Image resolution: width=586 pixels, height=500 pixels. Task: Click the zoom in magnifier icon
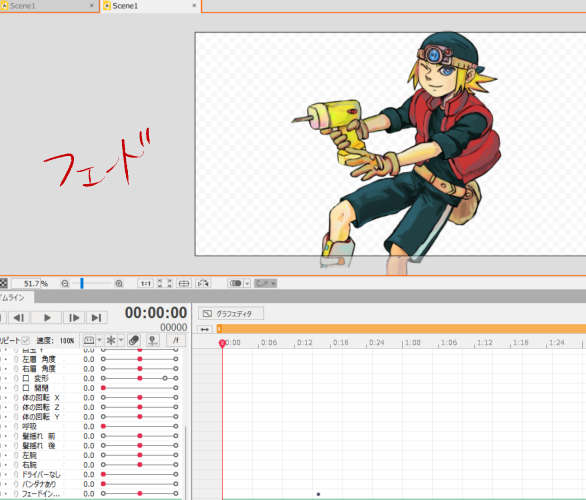(x=119, y=284)
